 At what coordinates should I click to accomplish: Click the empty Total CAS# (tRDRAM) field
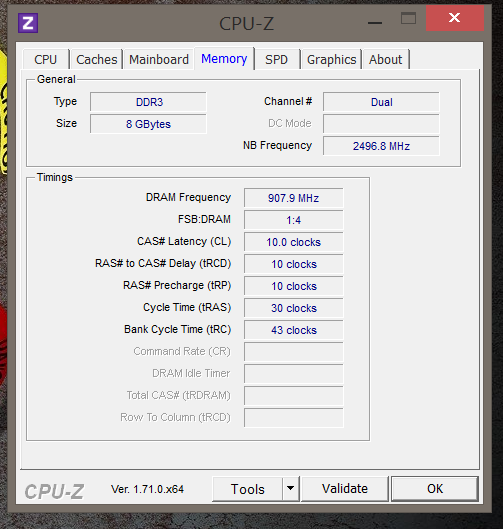point(294,396)
